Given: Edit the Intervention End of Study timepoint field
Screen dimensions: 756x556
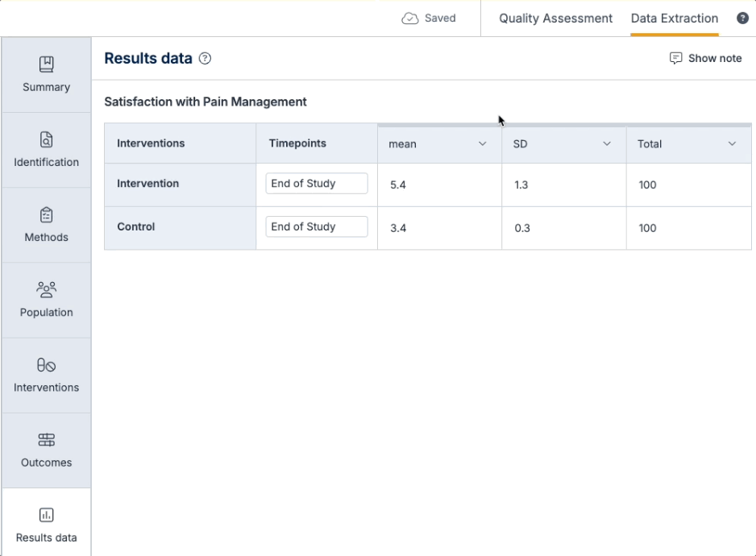Looking at the screenshot, I should pos(316,184).
